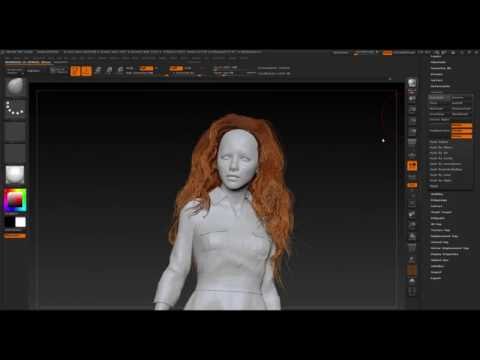This screenshot has height=360, width=480.
Task: Click the orange Menus button in title bar
Action: [387, 53]
